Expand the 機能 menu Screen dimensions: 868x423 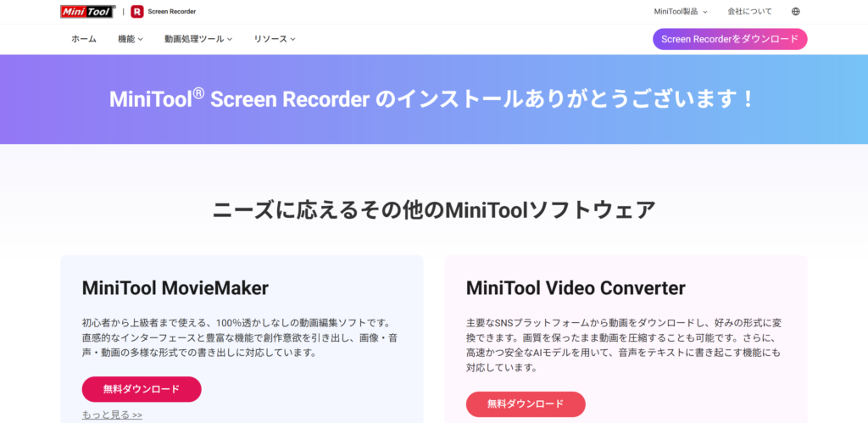131,39
